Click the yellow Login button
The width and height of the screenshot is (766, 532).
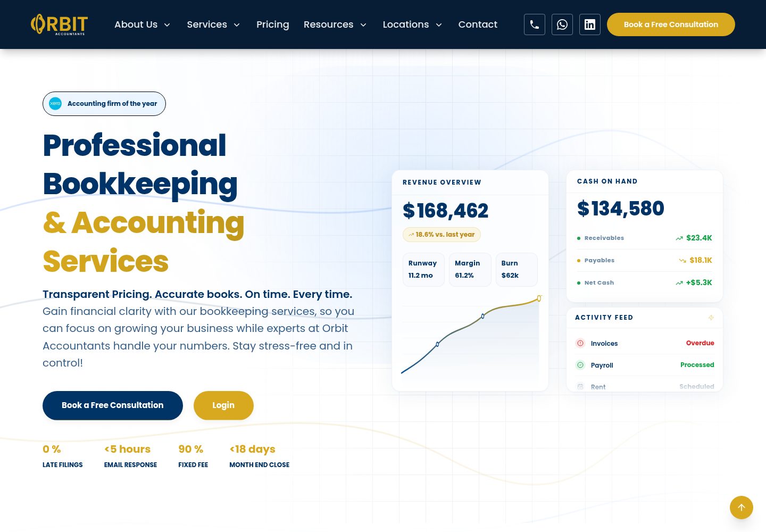pos(223,405)
